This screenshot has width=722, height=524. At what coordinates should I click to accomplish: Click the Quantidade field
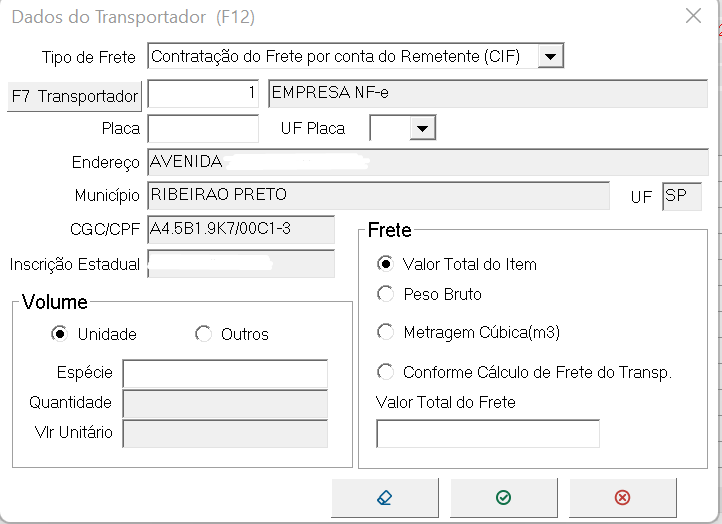[x=225, y=403]
